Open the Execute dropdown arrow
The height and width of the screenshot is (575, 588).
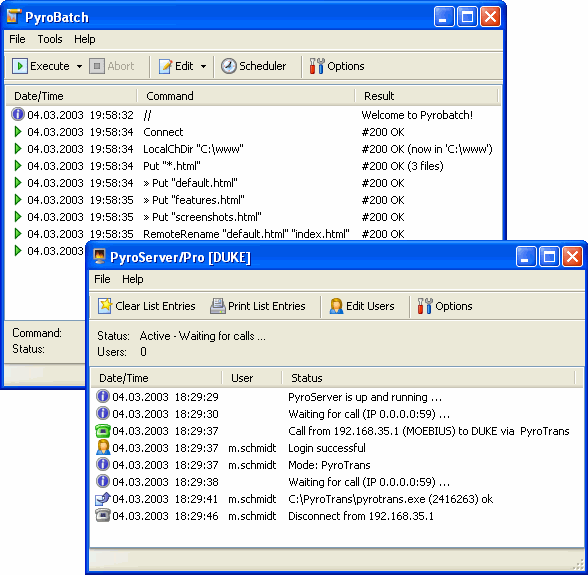(80, 67)
